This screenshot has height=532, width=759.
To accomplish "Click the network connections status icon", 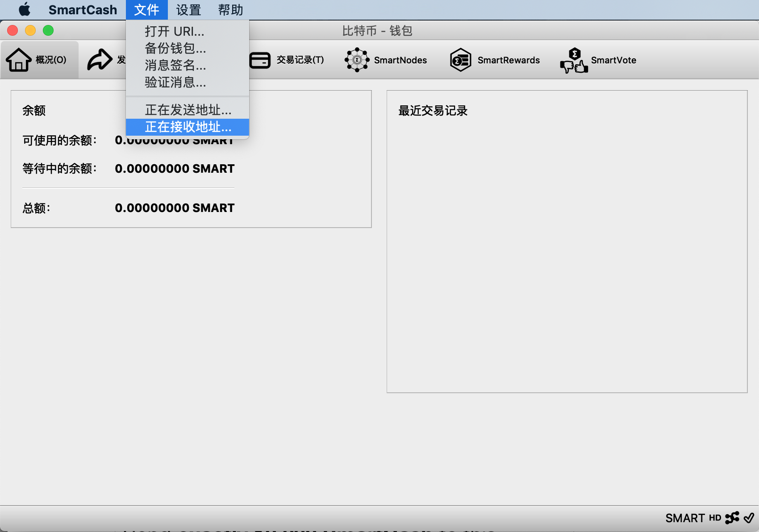I will click(x=732, y=518).
